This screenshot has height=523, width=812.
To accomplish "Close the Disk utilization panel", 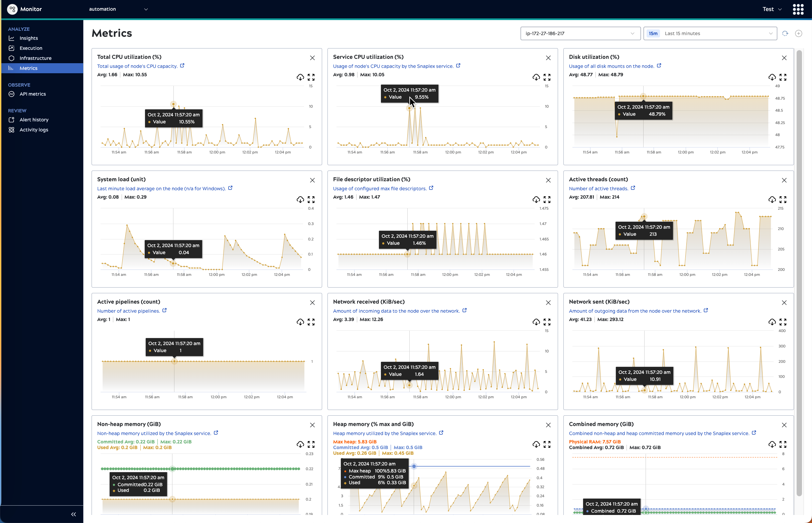I will [x=784, y=58].
